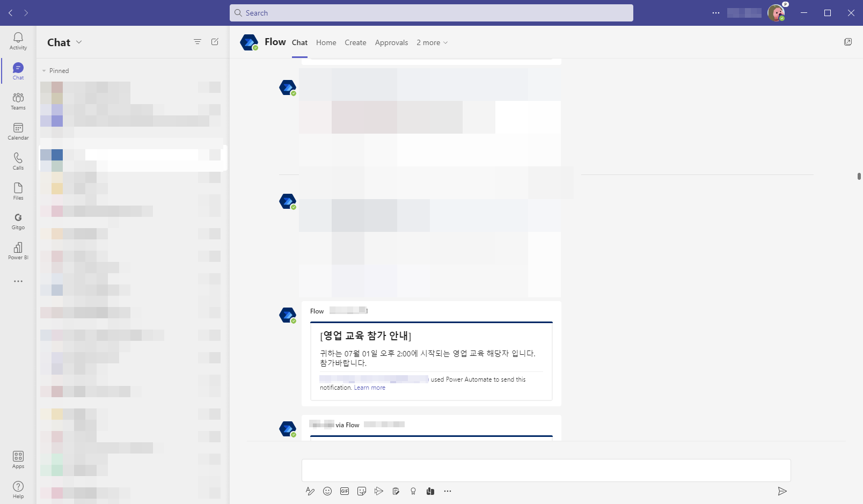Open the Sticker picker
Image resolution: width=863 pixels, height=504 pixels.
[x=362, y=491]
